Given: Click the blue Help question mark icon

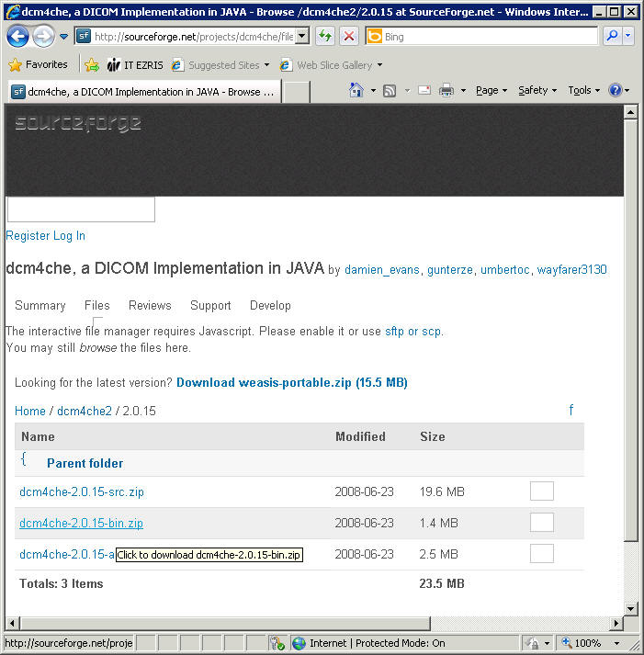Looking at the screenshot, I should coord(616,90).
